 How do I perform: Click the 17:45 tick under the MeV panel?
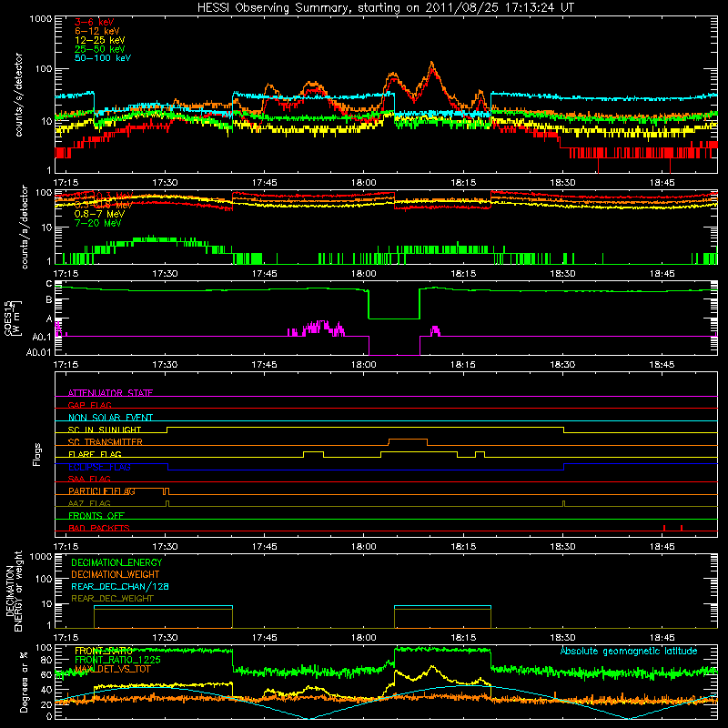pyautogui.click(x=264, y=273)
